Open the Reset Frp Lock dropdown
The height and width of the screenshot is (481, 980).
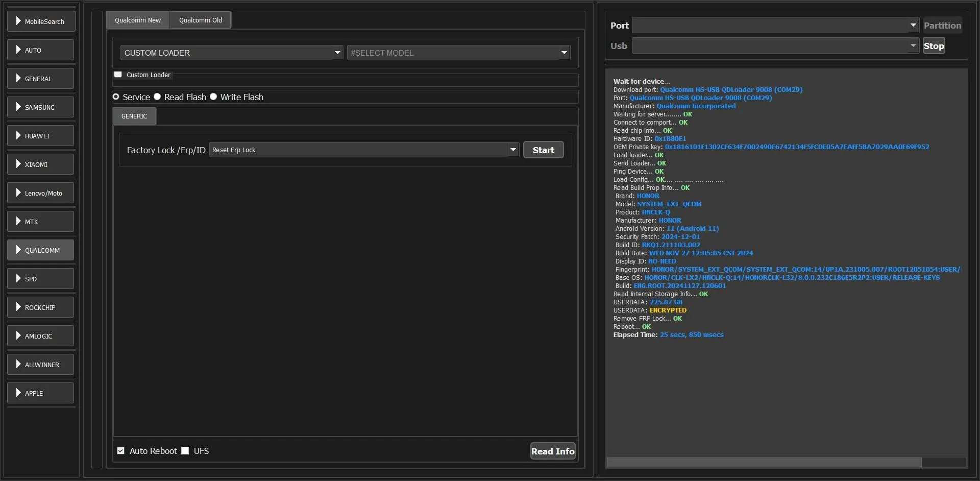[x=364, y=150]
